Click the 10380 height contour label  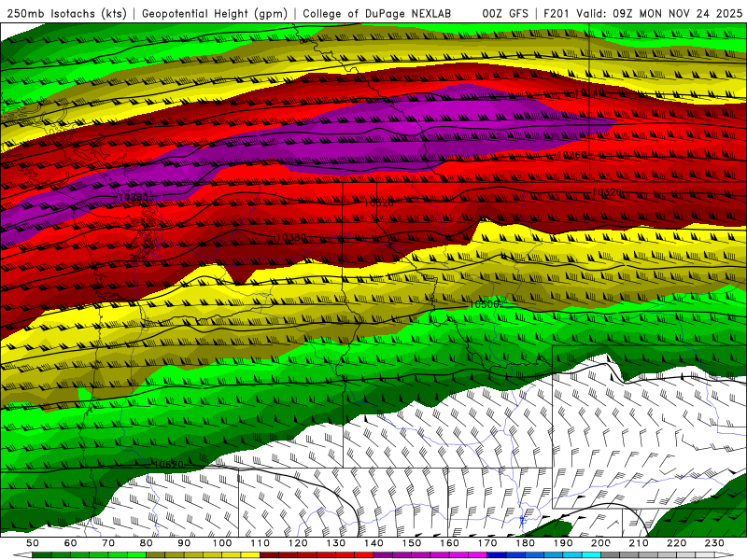291,237
